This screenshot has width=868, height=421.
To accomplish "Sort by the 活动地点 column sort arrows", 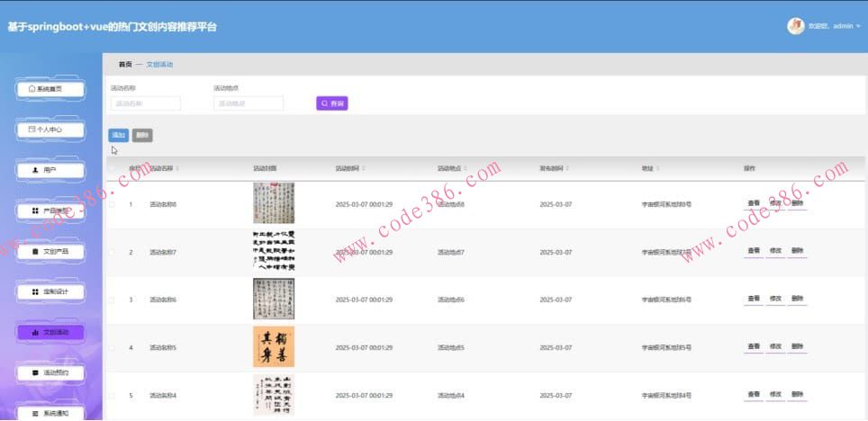I will click(x=466, y=168).
